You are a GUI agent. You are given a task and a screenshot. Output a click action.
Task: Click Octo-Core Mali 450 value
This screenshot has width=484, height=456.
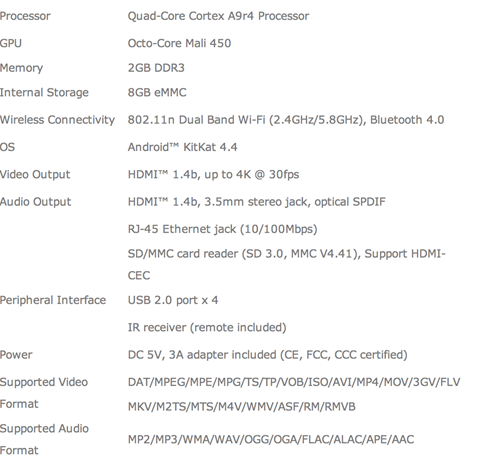(x=179, y=43)
